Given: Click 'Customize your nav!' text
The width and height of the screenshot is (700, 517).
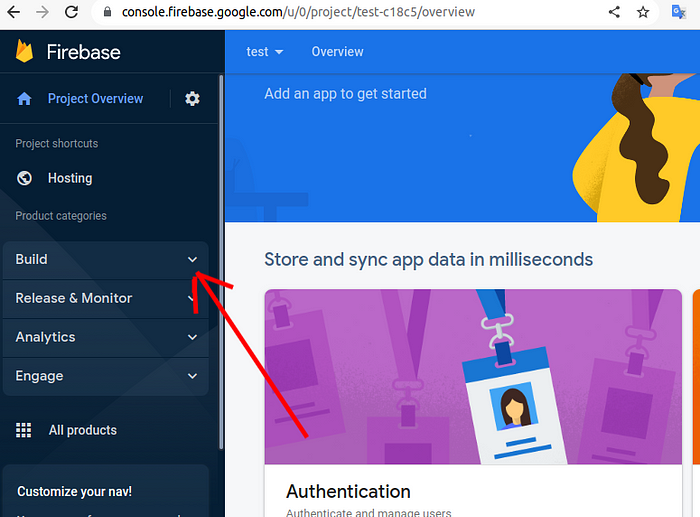Looking at the screenshot, I should pyautogui.click(x=75, y=492).
